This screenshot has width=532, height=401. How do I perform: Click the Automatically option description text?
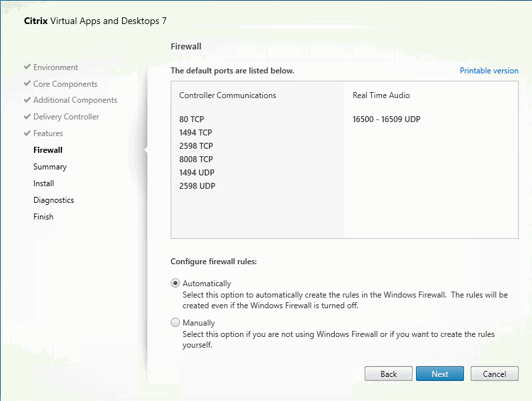(345, 300)
